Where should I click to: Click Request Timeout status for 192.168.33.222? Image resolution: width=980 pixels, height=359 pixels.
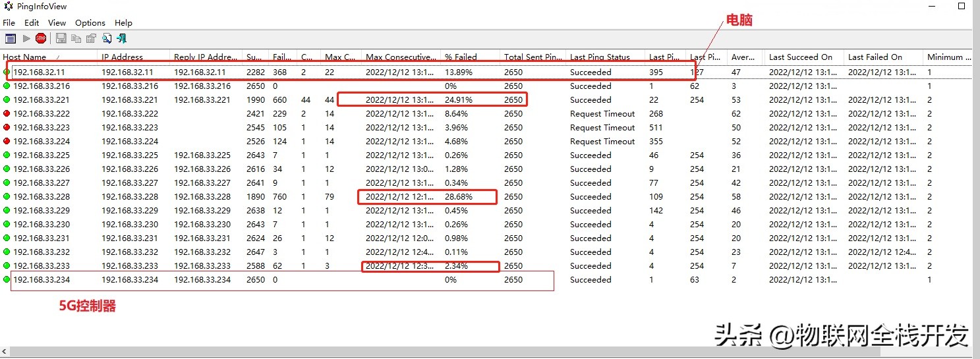coord(602,114)
